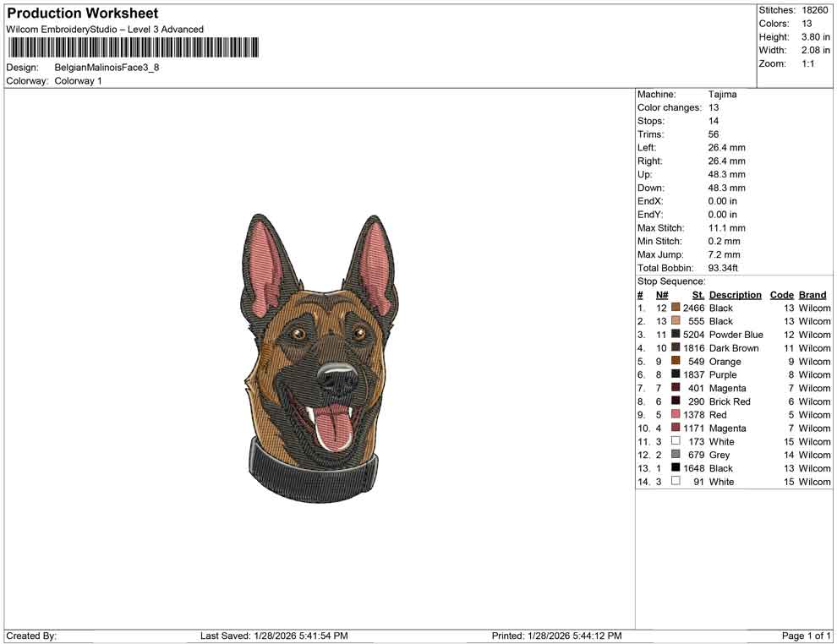837x644 pixels.
Task: Select the Brick Red 290 swatch
Action: click(x=676, y=401)
